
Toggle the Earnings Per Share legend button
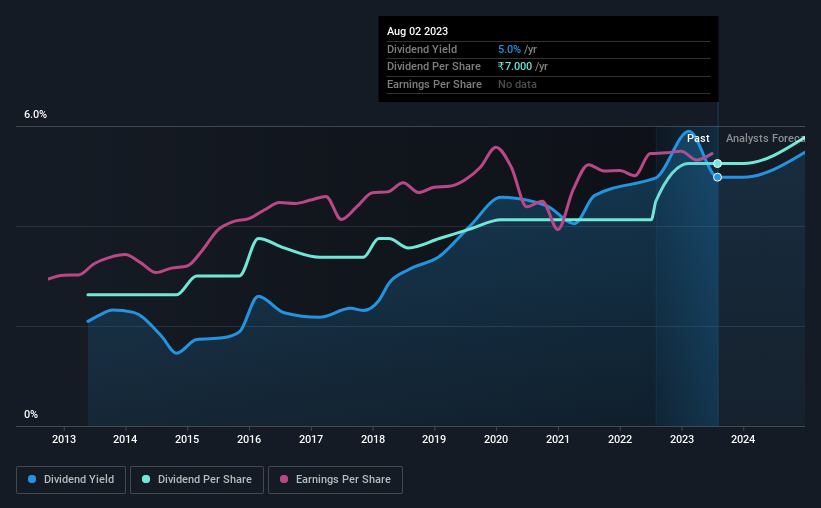pyautogui.click(x=335, y=480)
